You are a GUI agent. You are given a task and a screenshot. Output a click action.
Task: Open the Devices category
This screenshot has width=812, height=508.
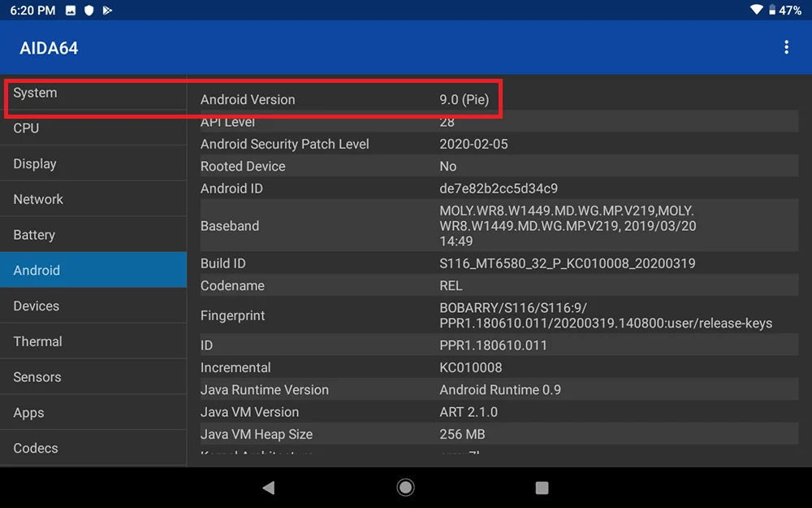[x=93, y=306]
